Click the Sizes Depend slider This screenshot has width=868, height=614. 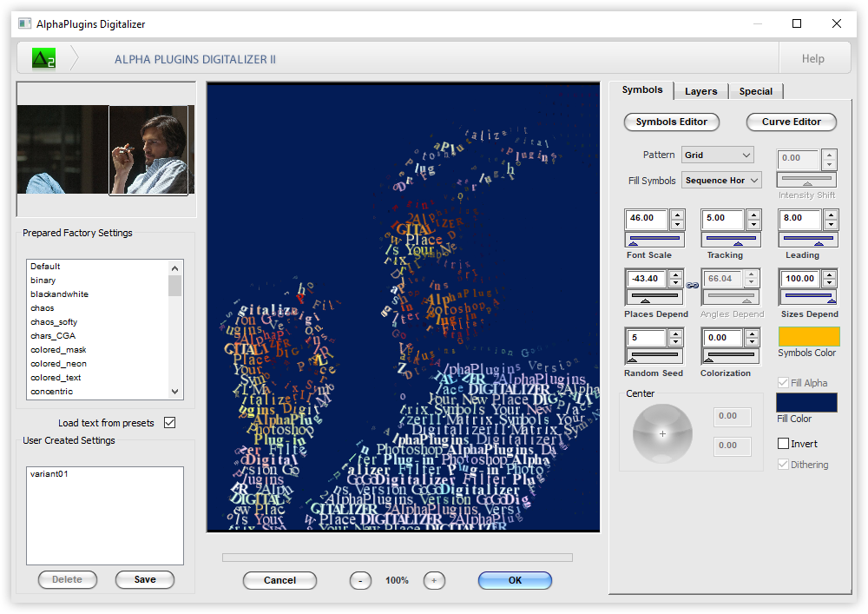808,298
